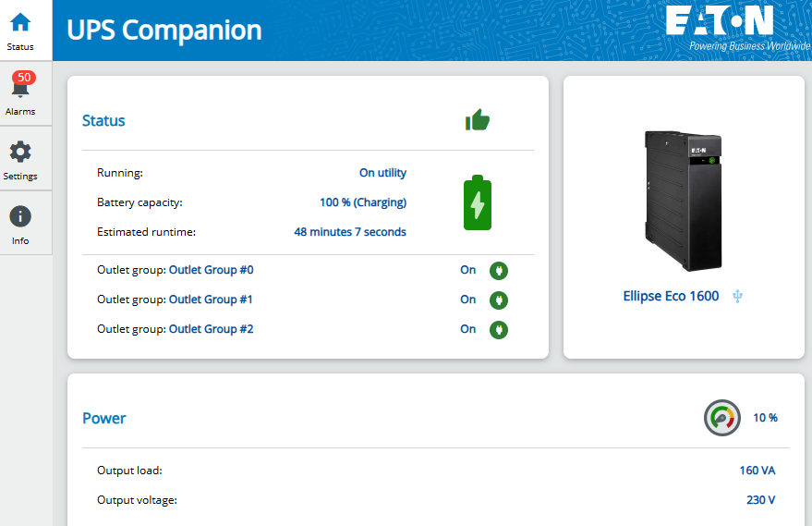Click the '10 %' load percentage
Viewport: 812px width, 526px height.
pyautogui.click(x=766, y=418)
